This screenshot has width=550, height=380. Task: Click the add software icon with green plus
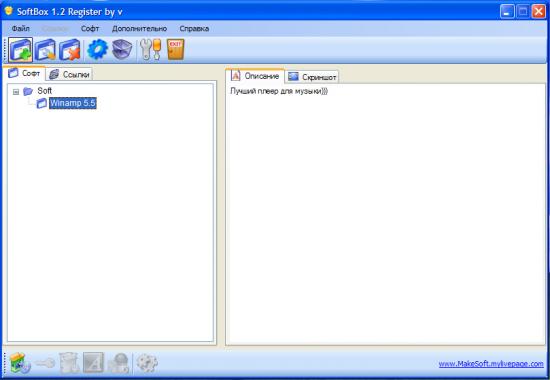coord(21,50)
